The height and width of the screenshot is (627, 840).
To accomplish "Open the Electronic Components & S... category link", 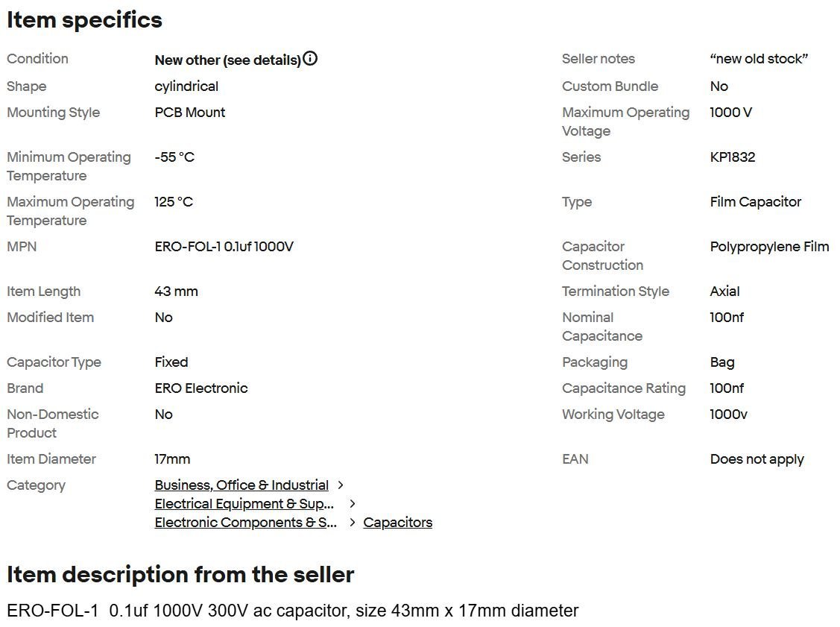I will point(245,523).
